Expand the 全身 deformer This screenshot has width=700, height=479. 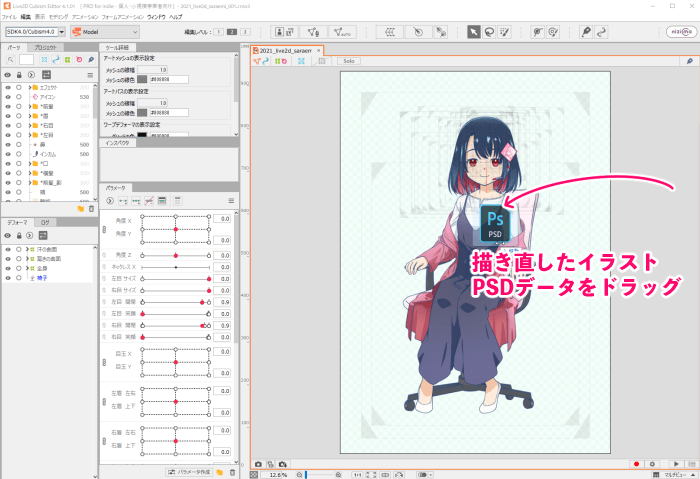pyautogui.click(x=27, y=268)
